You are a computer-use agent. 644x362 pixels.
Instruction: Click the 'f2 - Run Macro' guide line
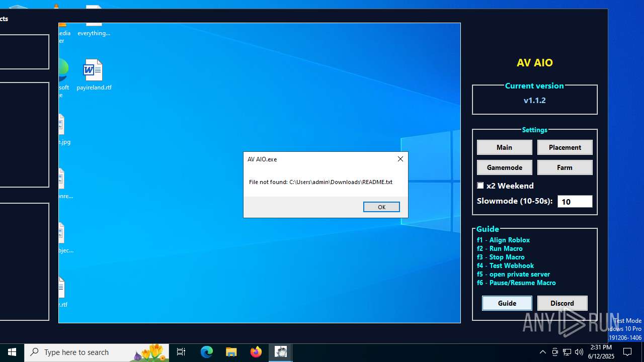click(500, 248)
